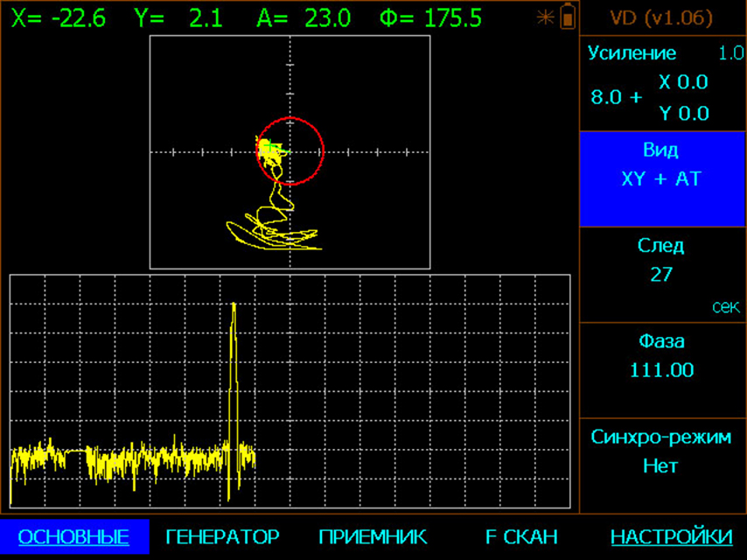Click the X 0.0 gain offset value

click(x=684, y=82)
